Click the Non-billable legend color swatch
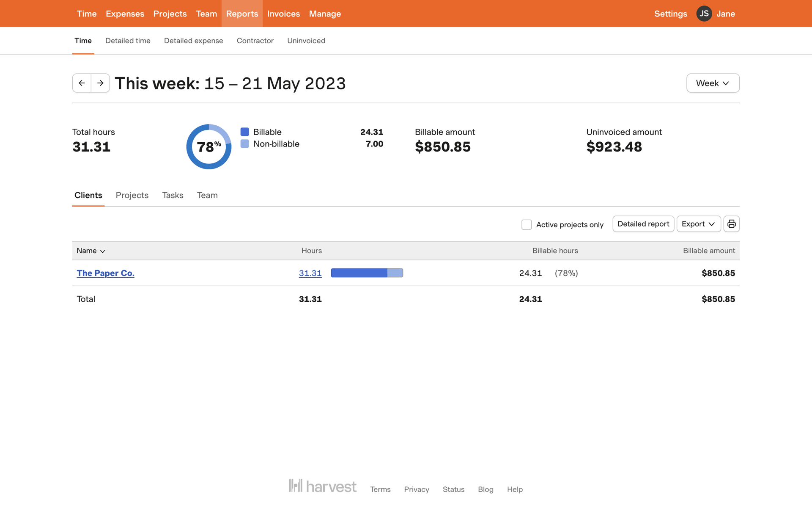This screenshot has width=812, height=508. pos(244,144)
